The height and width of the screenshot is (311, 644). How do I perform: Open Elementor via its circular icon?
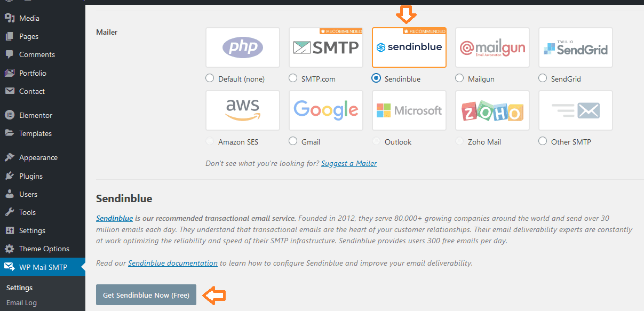pyautogui.click(x=9, y=115)
